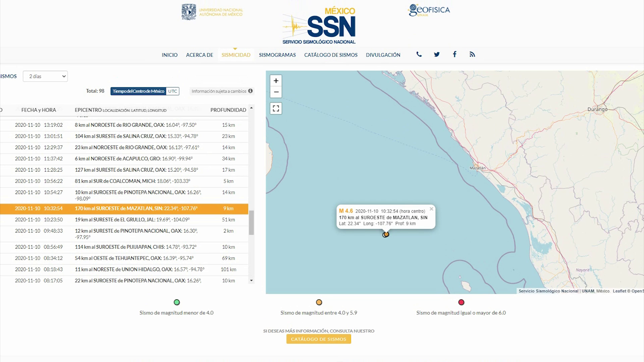Click the UNAM university logo
644x362 pixels.
[212, 12]
